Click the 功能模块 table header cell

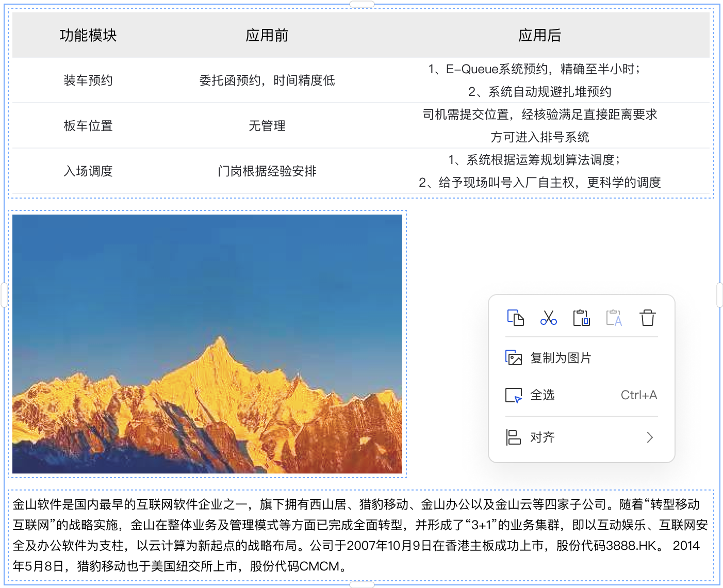(x=88, y=35)
